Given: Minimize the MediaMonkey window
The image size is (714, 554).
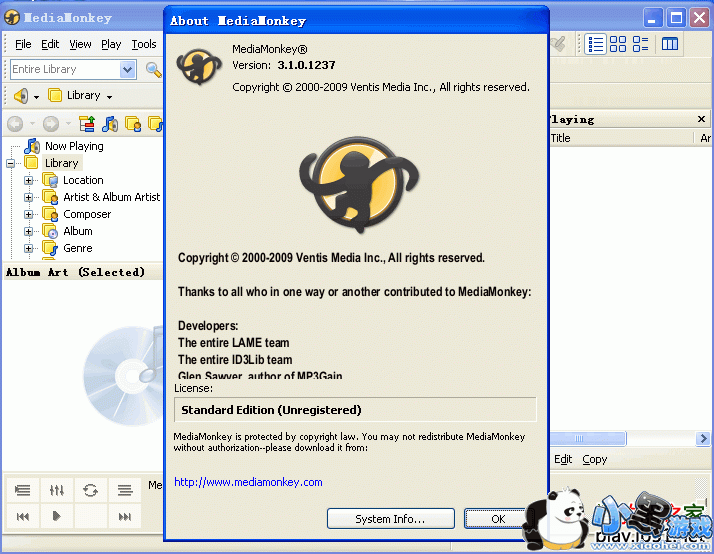Looking at the screenshot, I should pyautogui.click(x=653, y=18).
